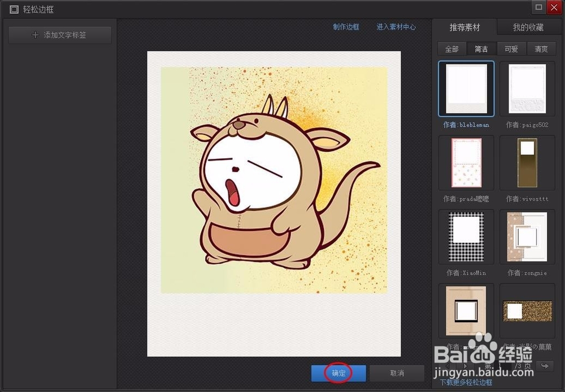Choose the paigo502 frame thumbnail

pos(527,89)
